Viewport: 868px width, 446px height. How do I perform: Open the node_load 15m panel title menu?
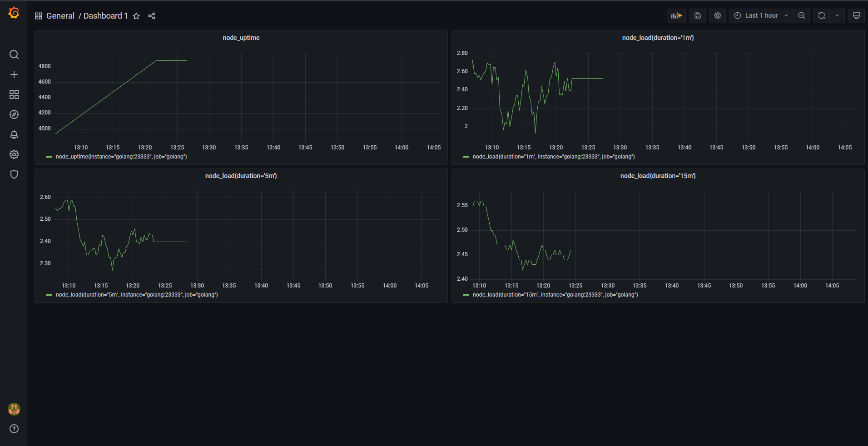(658, 176)
